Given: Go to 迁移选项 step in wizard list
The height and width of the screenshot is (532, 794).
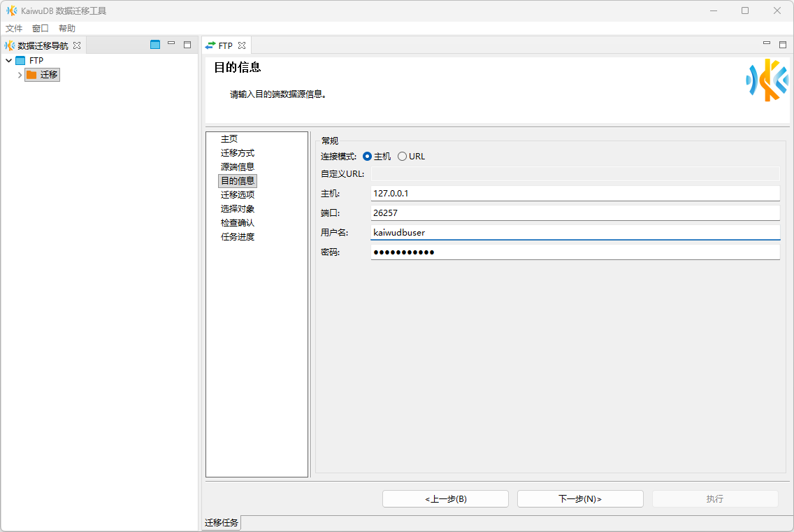Looking at the screenshot, I should click(238, 195).
